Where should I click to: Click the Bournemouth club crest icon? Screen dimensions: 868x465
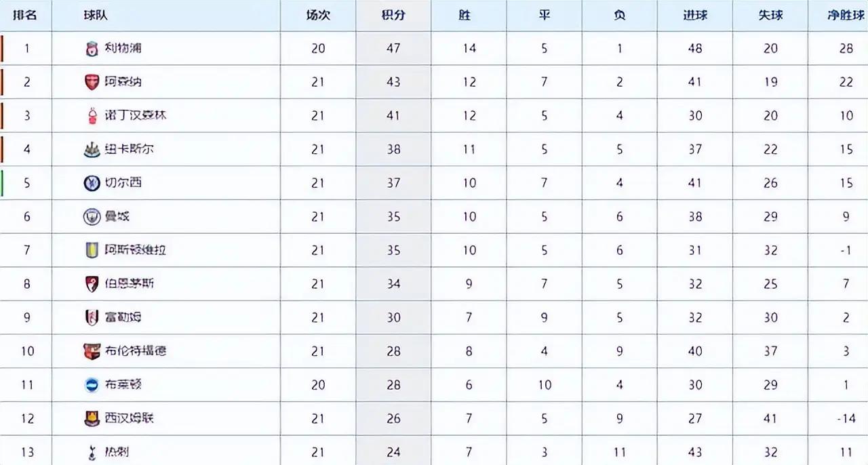(x=92, y=284)
